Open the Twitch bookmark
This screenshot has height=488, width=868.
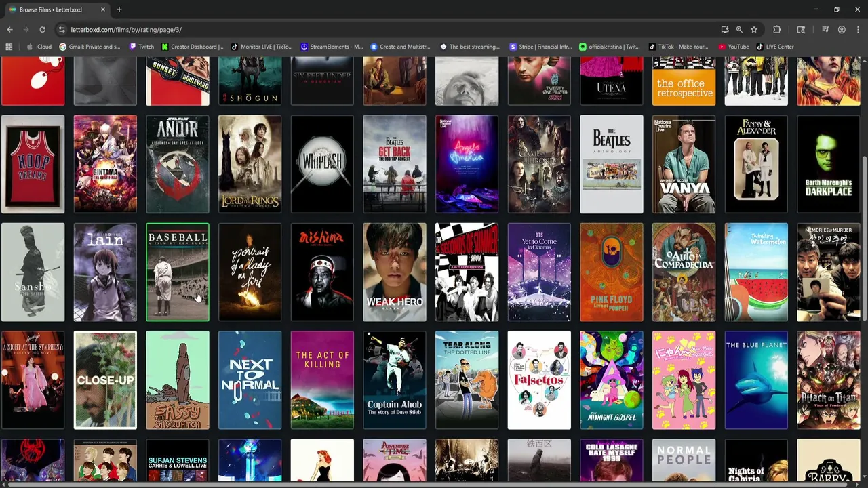pos(141,47)
